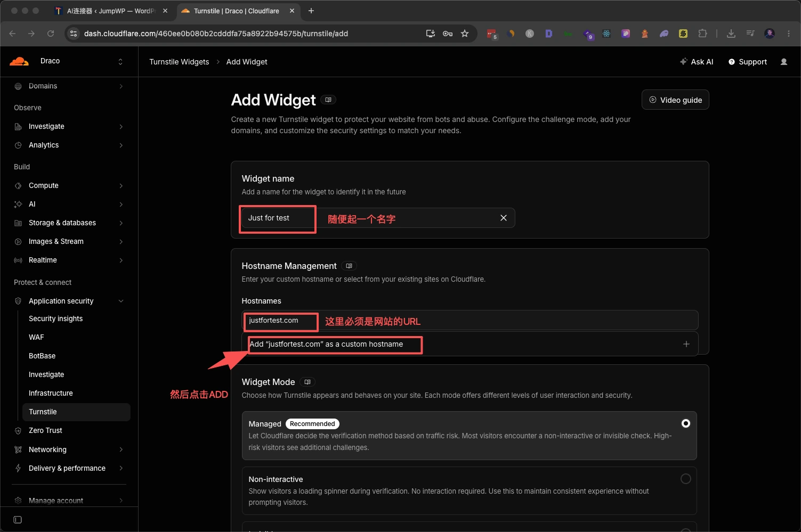Collapse the Application security section chevron
Image resolution: width=801 pixels, height=532 pixels.
point(122,301)
